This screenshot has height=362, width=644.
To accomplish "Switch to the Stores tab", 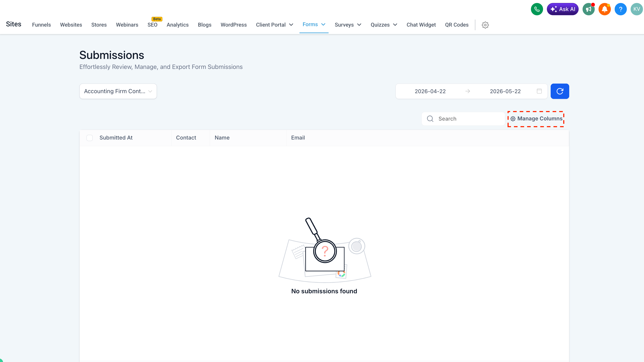I will coord(99,25).
